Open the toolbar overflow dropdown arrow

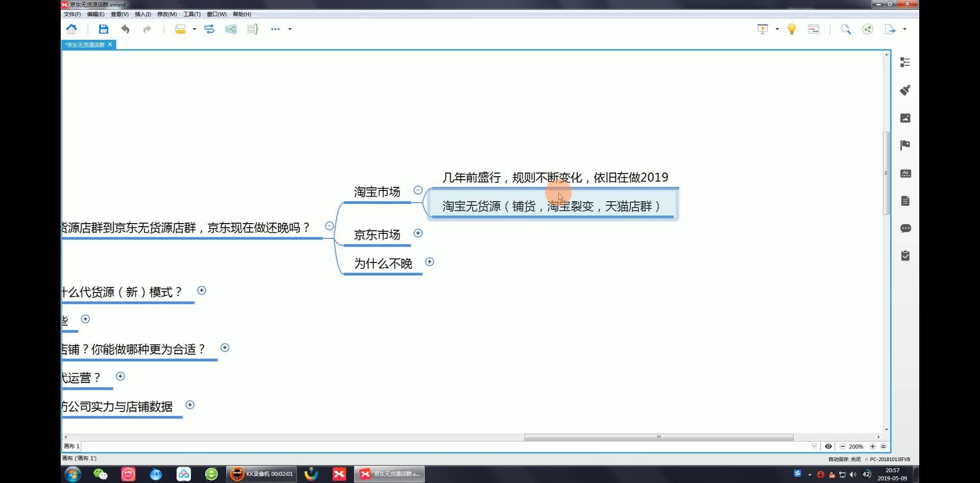(x=290, y=29)
